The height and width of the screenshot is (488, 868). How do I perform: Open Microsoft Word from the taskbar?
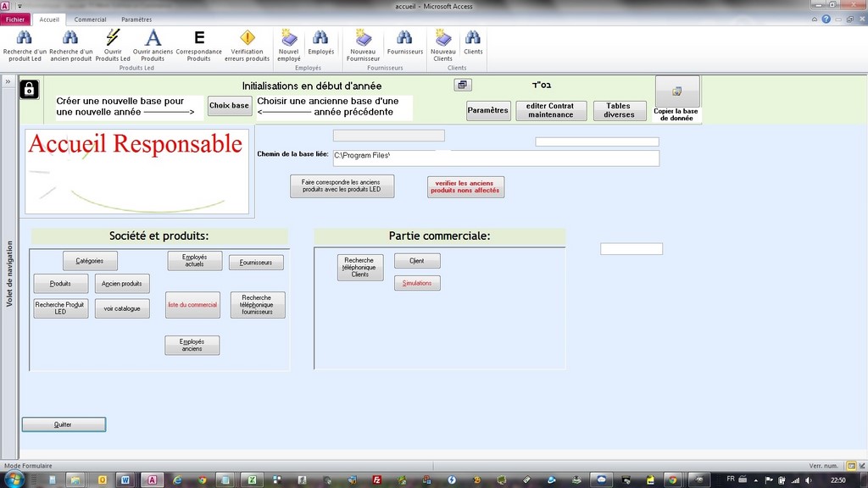click(126, 480)
